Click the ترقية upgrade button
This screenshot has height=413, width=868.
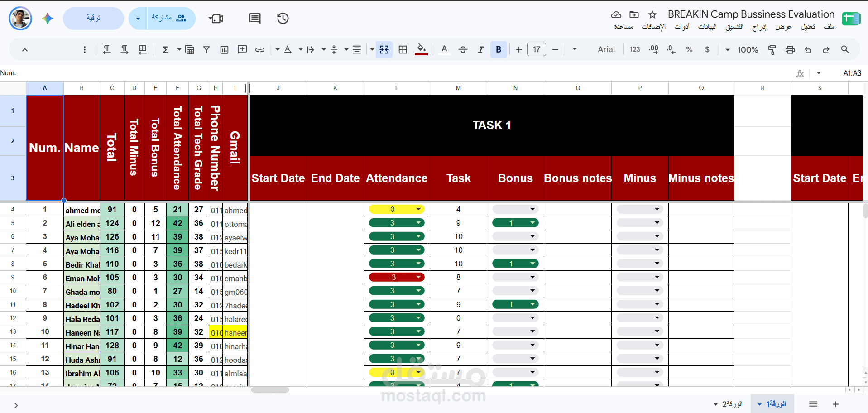[93, 18]
